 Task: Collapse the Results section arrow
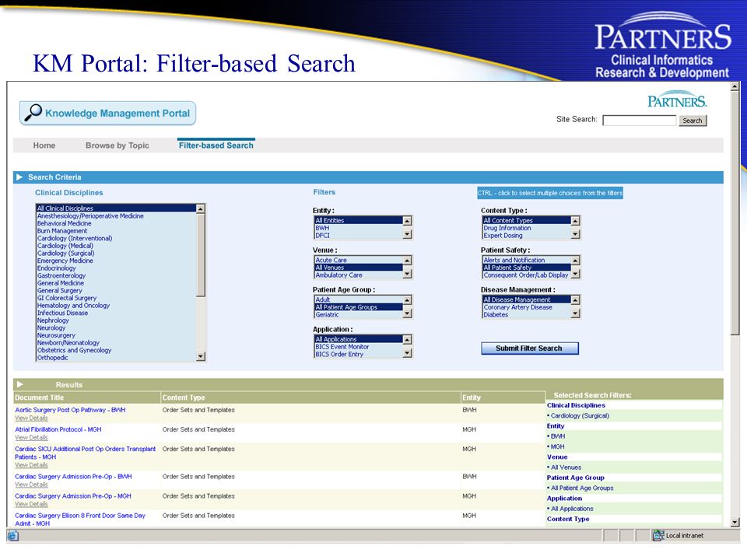pyautogui.click(x=19, y=384)
